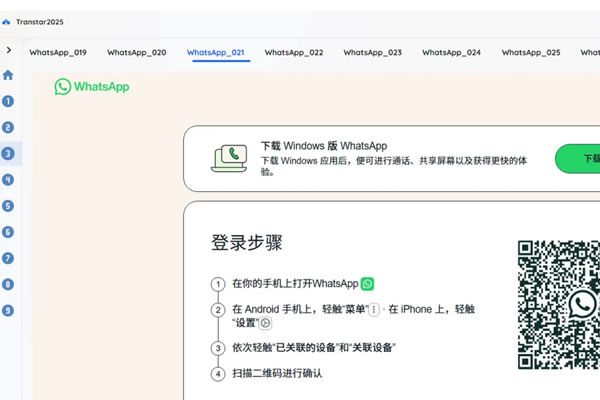Click the Transtar2025 app logo icon
This screenshot has width=600, height=400.
[x=6, y=22]
